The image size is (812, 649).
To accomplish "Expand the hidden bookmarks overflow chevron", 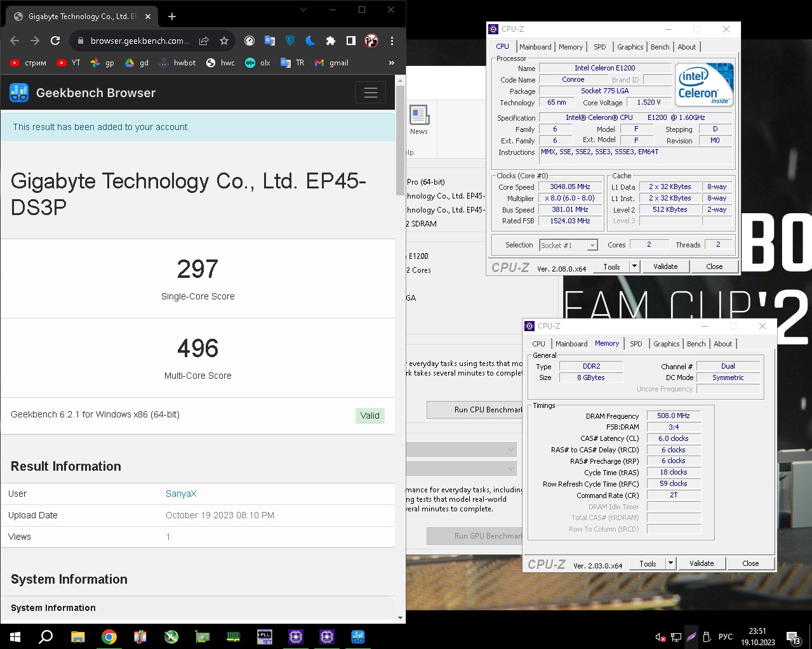I will [x=392, y=63].
